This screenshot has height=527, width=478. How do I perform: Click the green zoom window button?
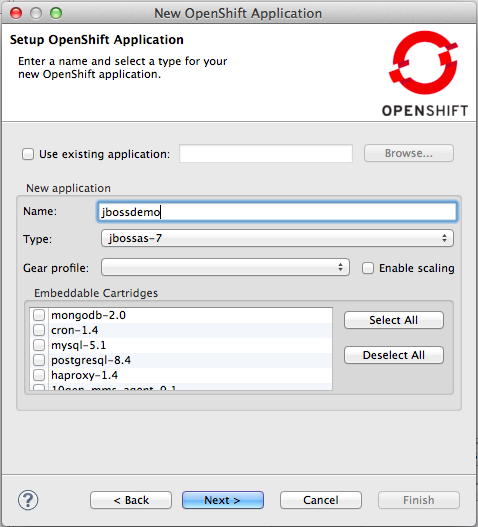coord(56,13)
